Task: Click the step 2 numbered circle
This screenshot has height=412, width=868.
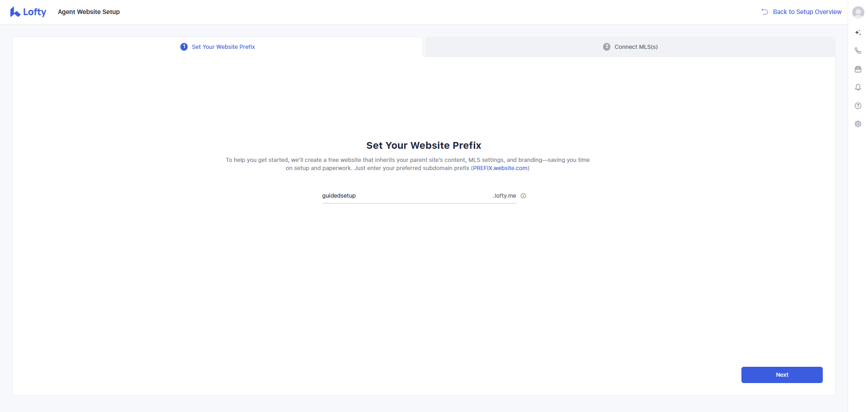Action: pyautogui.click(x=606, y=47)
